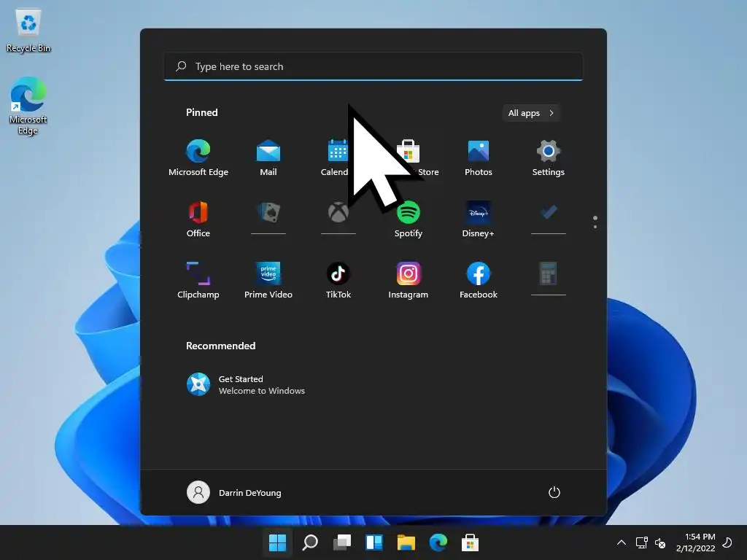Open Widgets from the taskbar
The width and height of the screenshot is (747, 560).
coord(374,542)
